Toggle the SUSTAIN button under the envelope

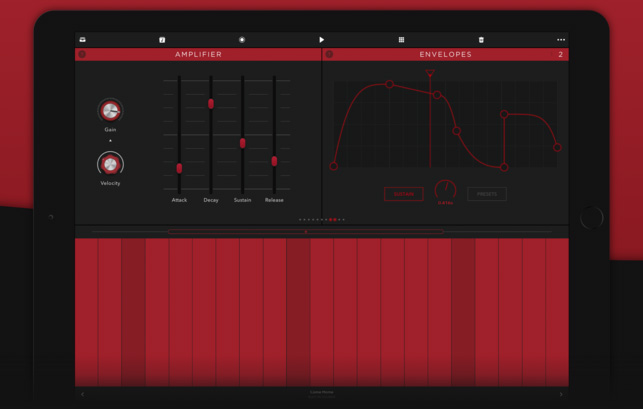coord(404,194)
